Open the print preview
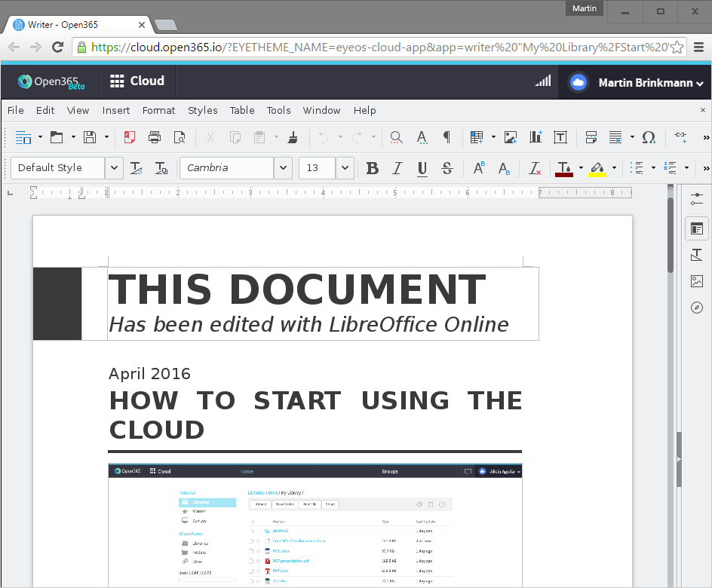 [x=180, y=137]
